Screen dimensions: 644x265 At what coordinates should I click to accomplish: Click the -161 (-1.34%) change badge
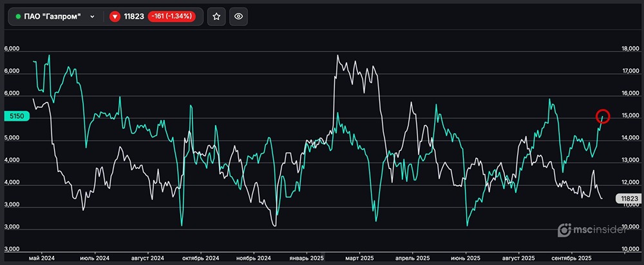(x=171, y=17)
